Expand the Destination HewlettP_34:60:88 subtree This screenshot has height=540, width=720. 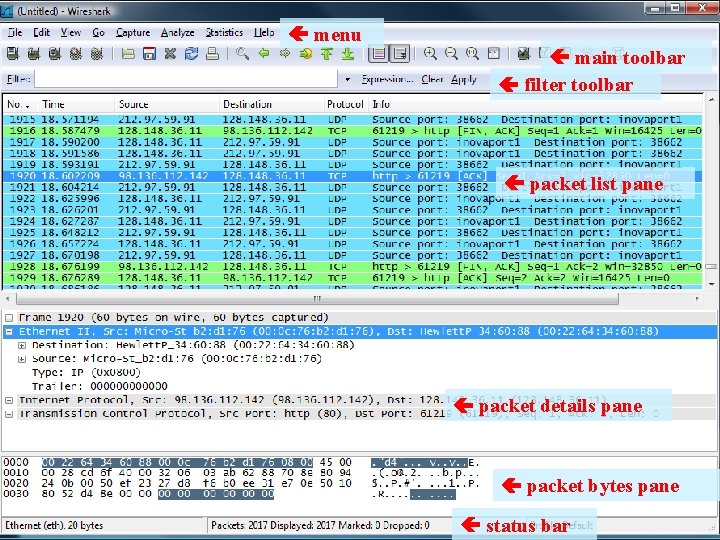pyautogui.click(x=22, y=345)
